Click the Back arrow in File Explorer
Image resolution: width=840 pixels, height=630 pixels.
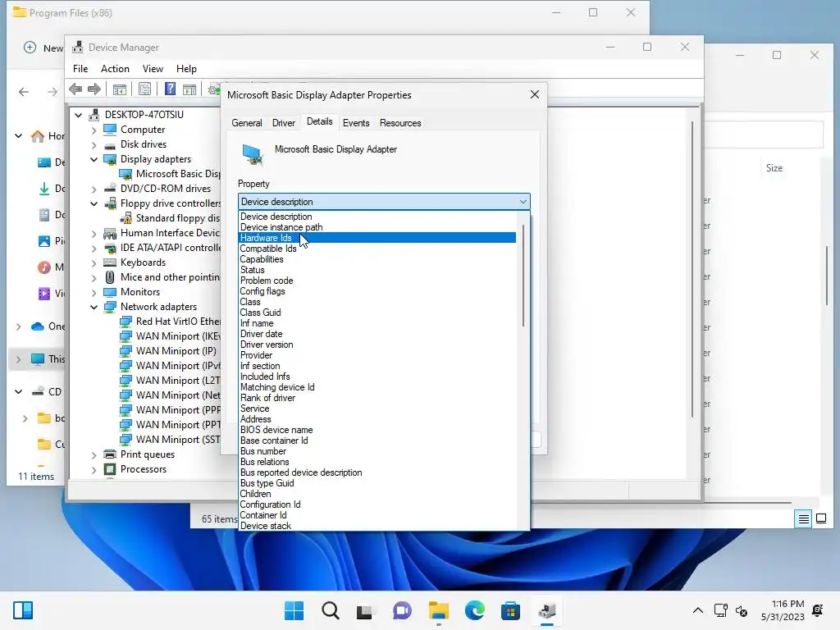tap(24, 92)
